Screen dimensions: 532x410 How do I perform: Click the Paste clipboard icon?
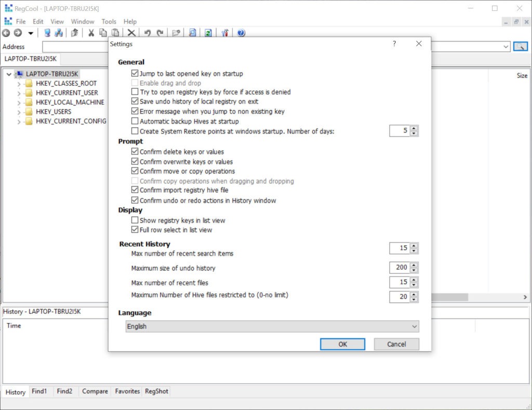coord(115,33)
